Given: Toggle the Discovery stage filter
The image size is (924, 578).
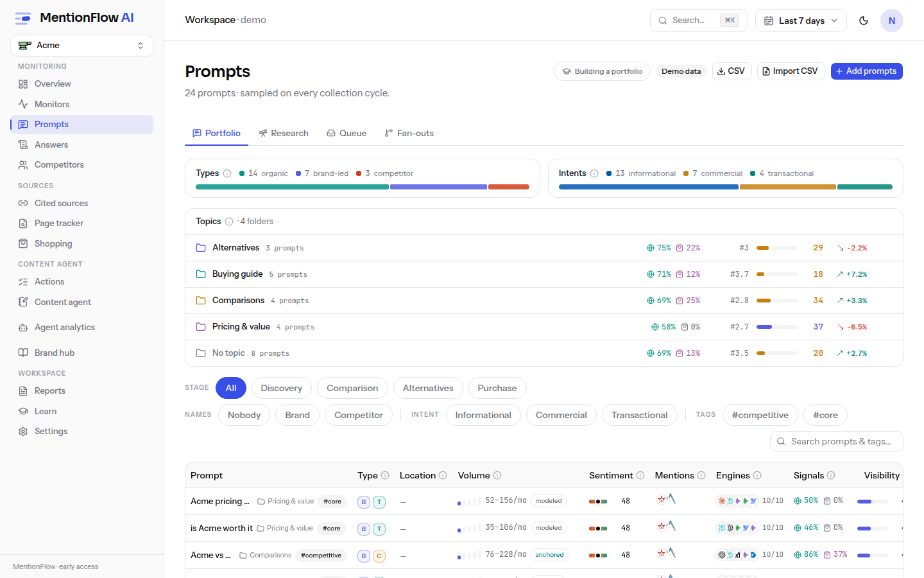Looking at the screenshot, I should (281, 388).
